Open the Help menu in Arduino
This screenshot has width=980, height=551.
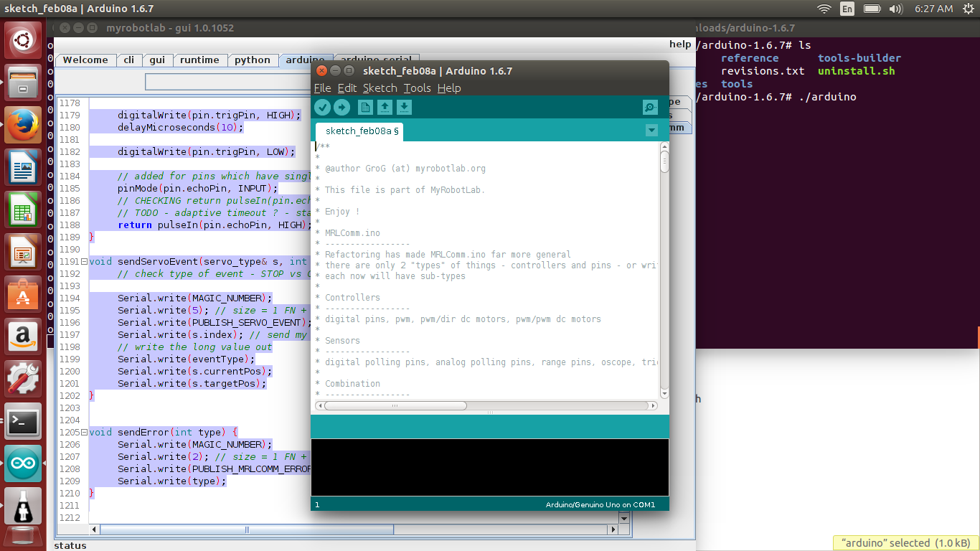[449, 88]
